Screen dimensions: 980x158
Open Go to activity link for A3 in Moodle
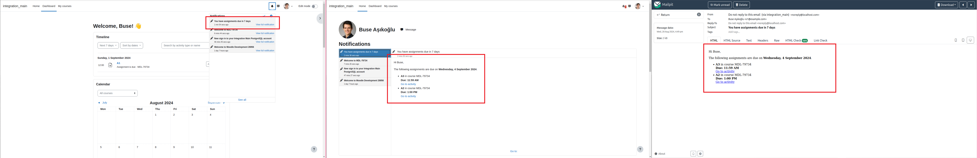pos(408,84)
